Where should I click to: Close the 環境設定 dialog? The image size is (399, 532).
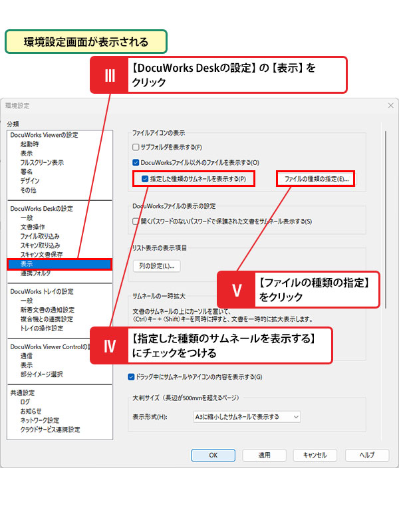click(391, 106)
